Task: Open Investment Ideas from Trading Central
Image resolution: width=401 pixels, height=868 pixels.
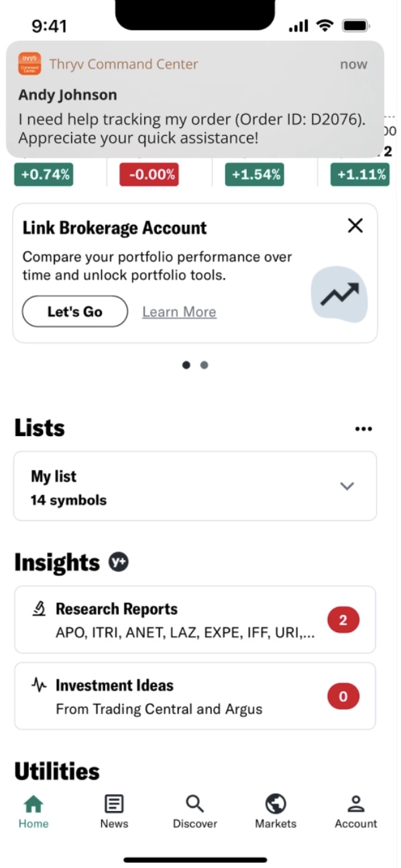Action: (194, 696)
